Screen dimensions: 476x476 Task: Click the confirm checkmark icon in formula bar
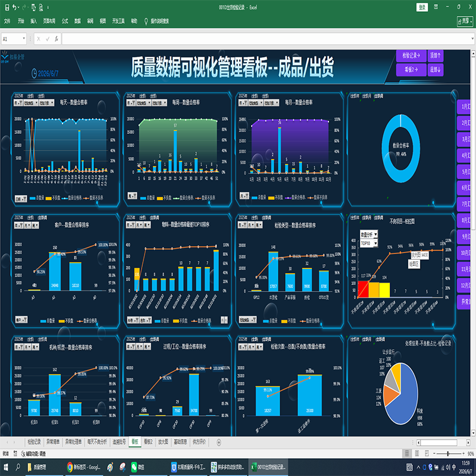48,39
